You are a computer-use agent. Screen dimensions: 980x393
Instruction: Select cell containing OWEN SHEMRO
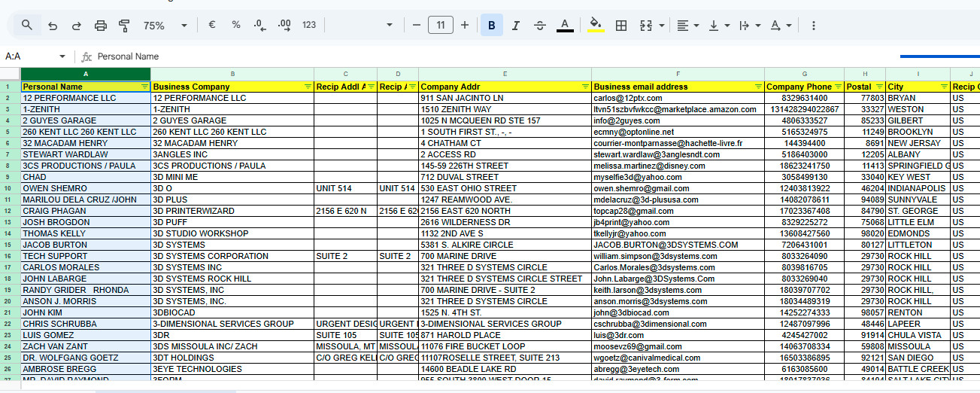point(86,188)
